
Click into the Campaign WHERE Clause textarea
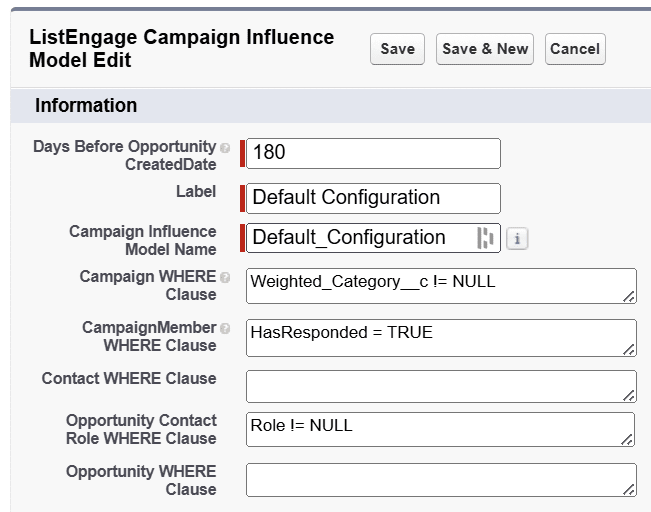[x=441, y=286]
